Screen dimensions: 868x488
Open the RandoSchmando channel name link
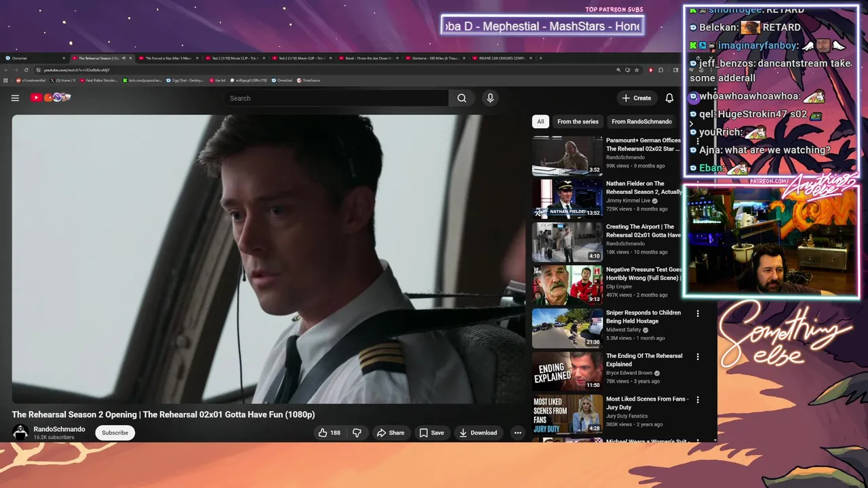tap(59, 429)
